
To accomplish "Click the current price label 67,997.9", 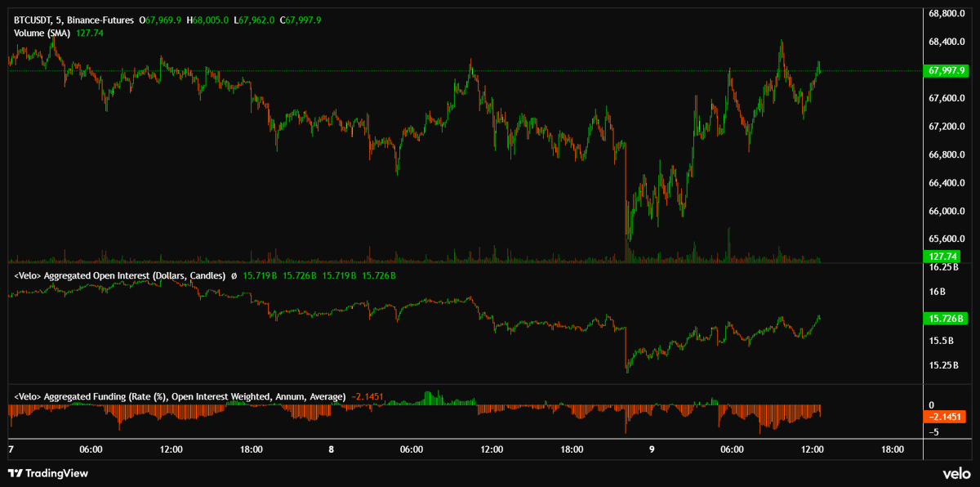I will [x=945, y=70].
